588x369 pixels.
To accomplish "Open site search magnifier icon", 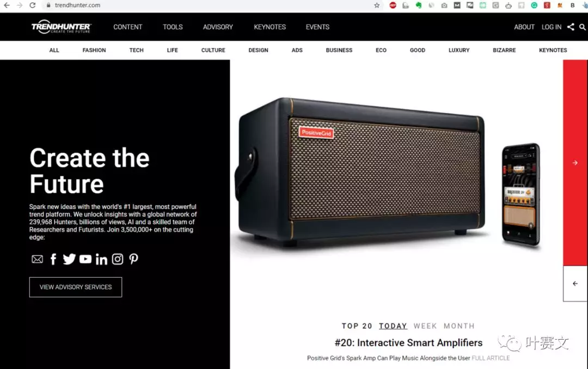I will [x=583, y=27].
